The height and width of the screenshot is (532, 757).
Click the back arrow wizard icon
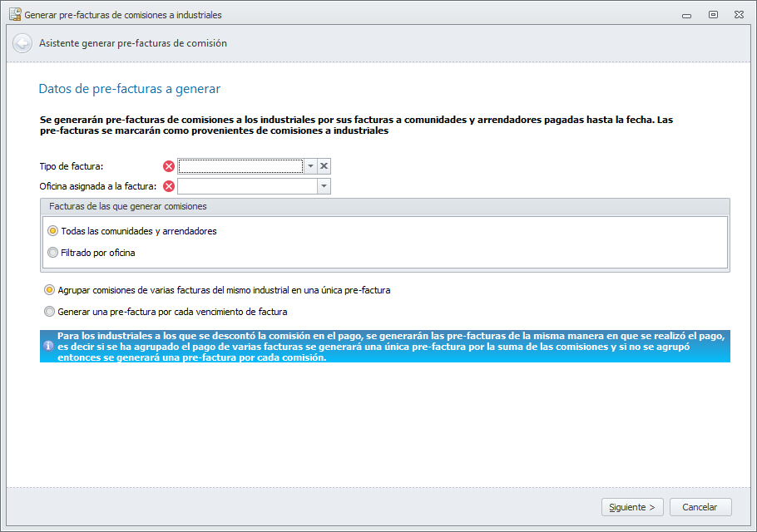coord(22,43)
